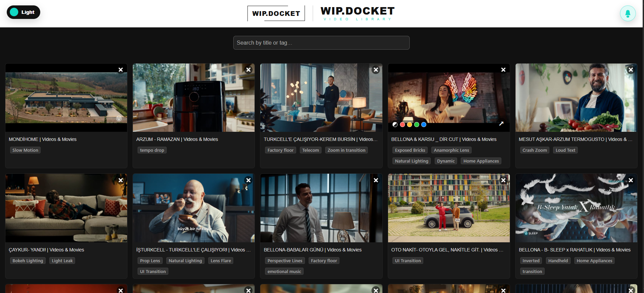Pick the black-and-white swatch on BELLONA & KARSU
Image resolution: width=644 pixels, height=293 pixels.
tap(395, 124)
